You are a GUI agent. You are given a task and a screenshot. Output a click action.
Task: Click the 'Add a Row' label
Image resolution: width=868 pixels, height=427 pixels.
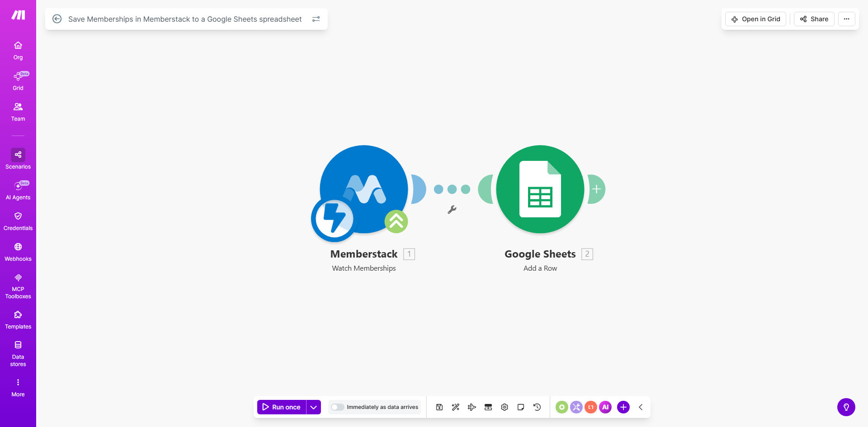[x=540, y=268]
